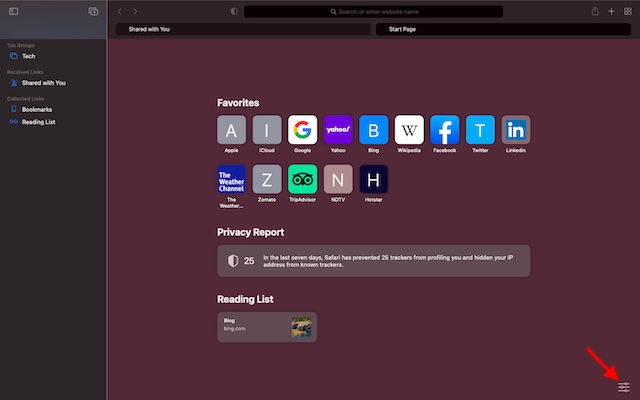
Task: Open the Privacy Report card with 25 trackers
Action: point(373,261)
